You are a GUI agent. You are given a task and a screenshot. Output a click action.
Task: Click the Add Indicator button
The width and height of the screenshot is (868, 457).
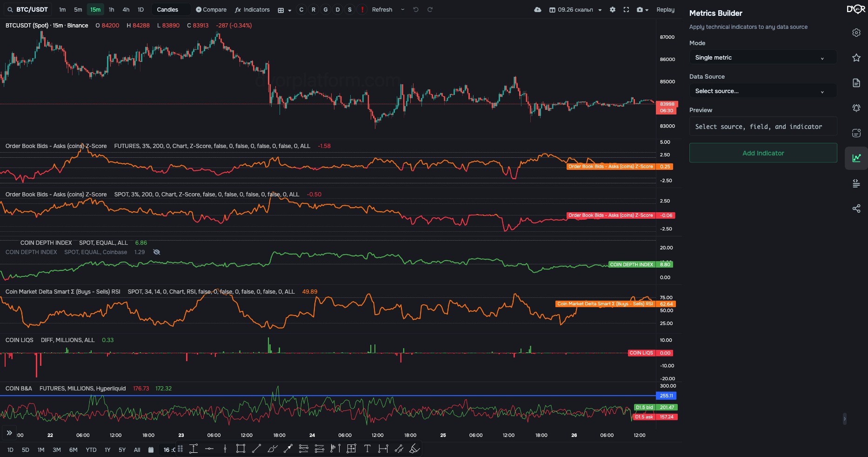(763, 153)
